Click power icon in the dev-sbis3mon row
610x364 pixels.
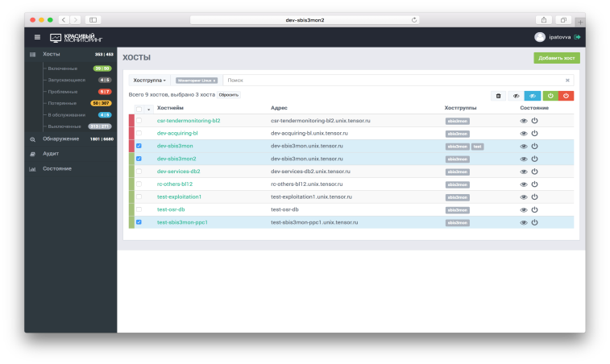(x=534, y=146)
